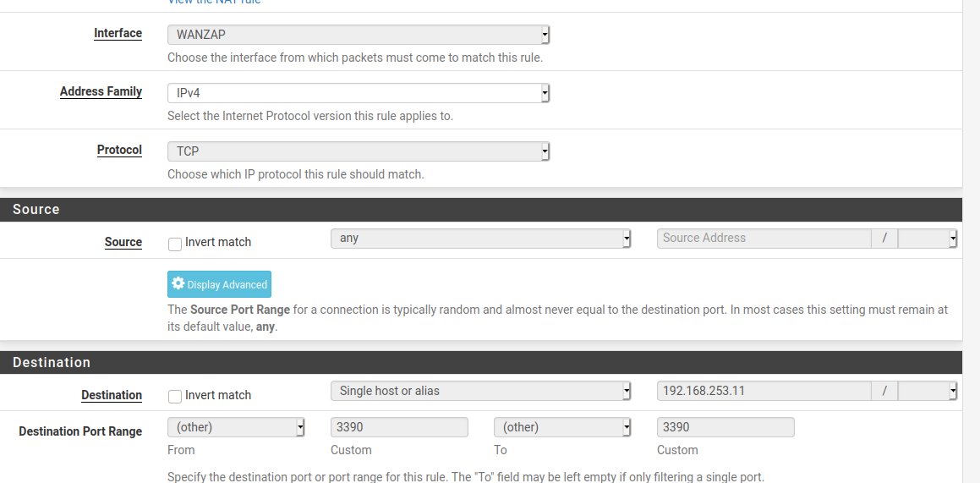Click the Destination Port Range label
Viewport: 980px width, 483px height.
(x=80, y=431)
